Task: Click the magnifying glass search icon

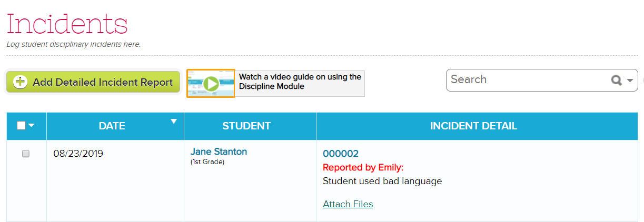Action: click(616, 80)
